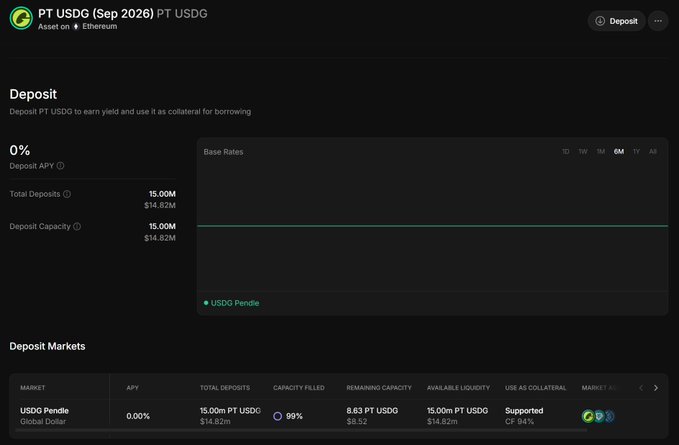
Task: Click the 99% capacity filled ring indicator
Action: 278,416
